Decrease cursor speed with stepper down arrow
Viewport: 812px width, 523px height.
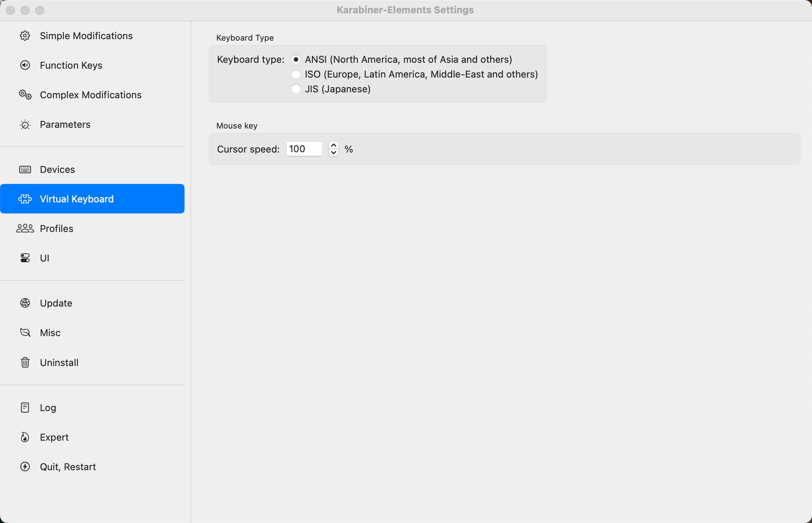click(334, 153)
